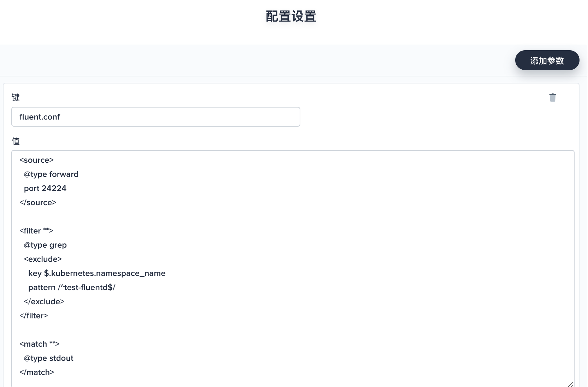Place cursor on "<filter **>" line
Viewport: 588px width, 387px height.
[36, 231]
